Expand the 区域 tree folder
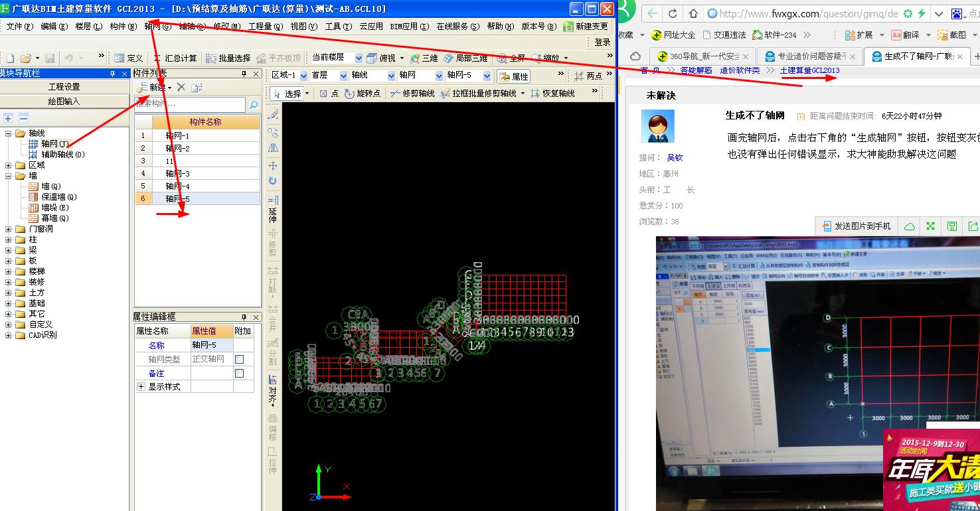The width and height of the screenshot is (980, 511). (9, 165)
